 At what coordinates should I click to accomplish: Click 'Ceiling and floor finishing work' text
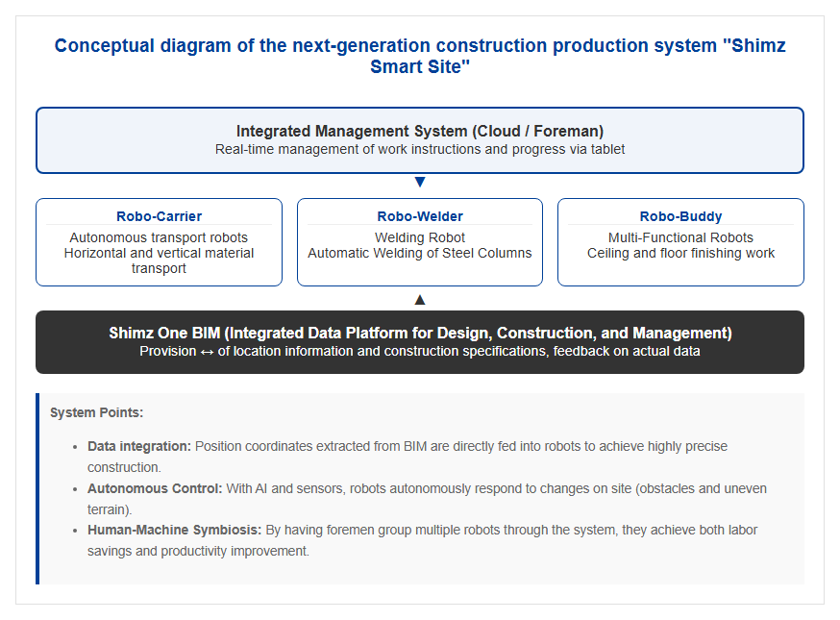(680, 253)
